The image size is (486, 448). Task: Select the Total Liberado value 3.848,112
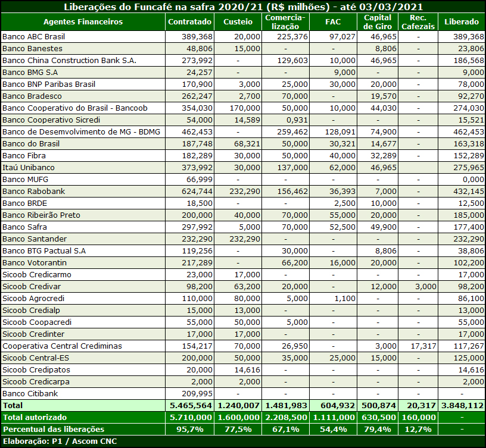[462, 406]
